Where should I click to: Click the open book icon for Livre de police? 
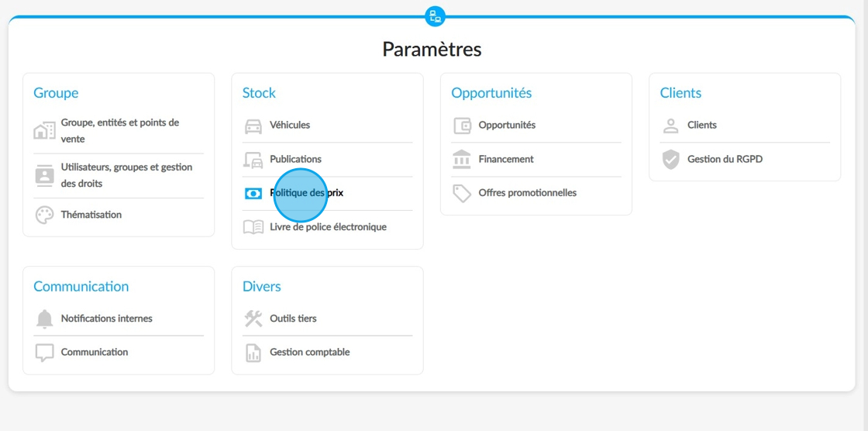coord(253,227)
